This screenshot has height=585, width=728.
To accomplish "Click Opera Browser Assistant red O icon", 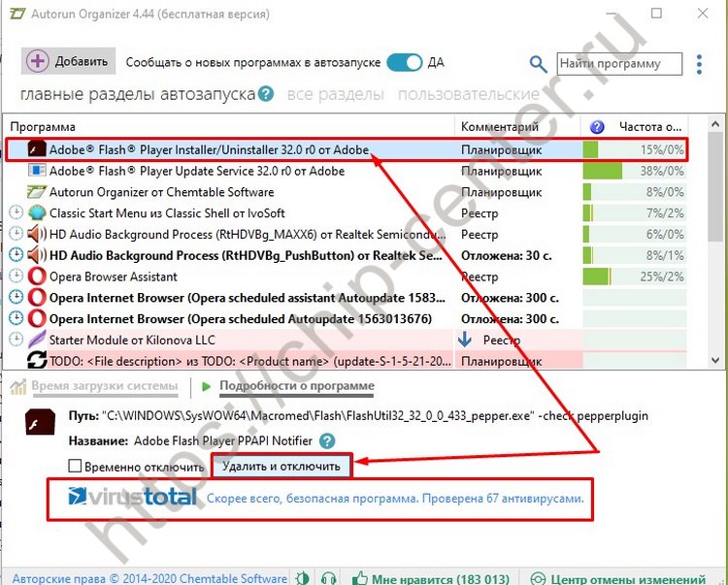I will pyautogui.click(x=37, y=276).
